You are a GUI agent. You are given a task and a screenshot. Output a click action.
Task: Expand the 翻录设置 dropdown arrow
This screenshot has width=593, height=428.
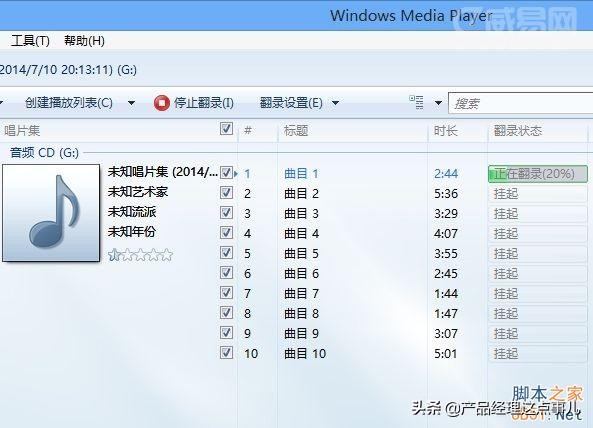point(335,103)
